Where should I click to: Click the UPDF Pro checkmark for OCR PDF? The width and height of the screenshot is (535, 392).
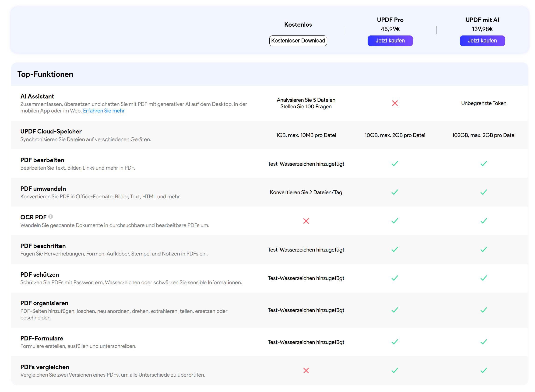point(395,221)
